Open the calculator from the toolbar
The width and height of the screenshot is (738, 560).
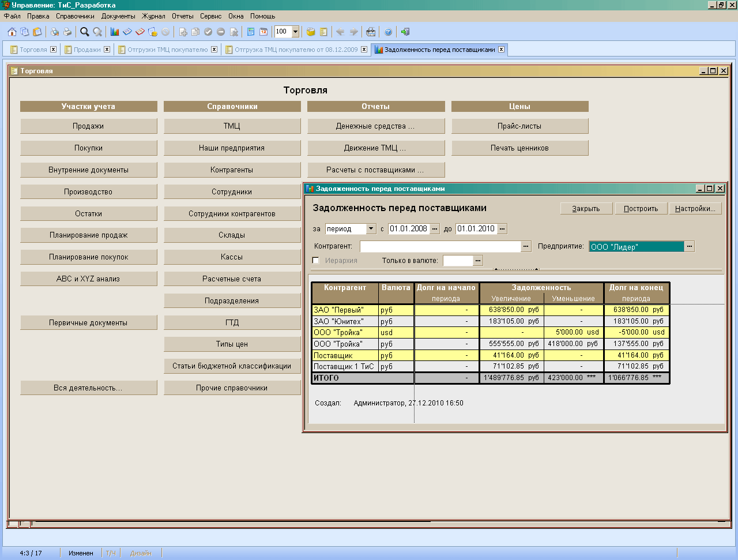(x=251, y=32)
